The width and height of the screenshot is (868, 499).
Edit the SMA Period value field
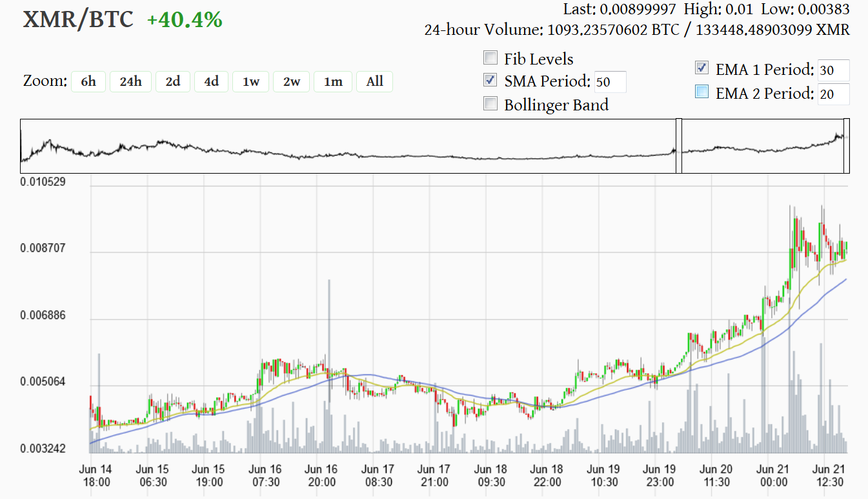pyautogui.click(x=609, y=81)
